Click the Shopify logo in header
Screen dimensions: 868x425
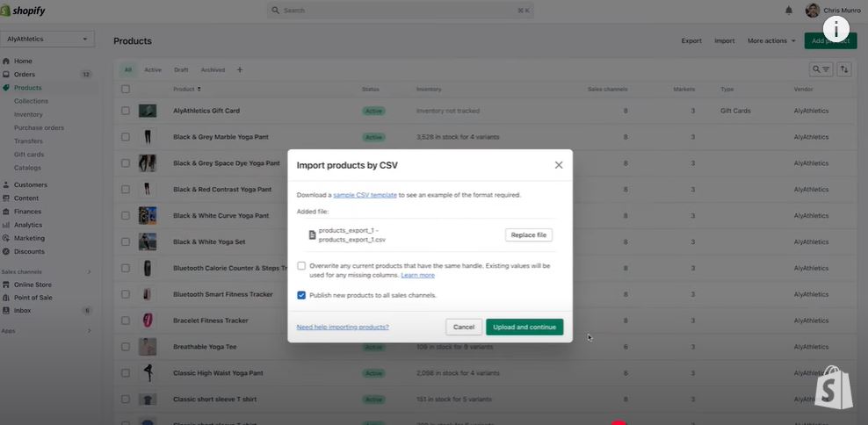[x=23, y=11]
